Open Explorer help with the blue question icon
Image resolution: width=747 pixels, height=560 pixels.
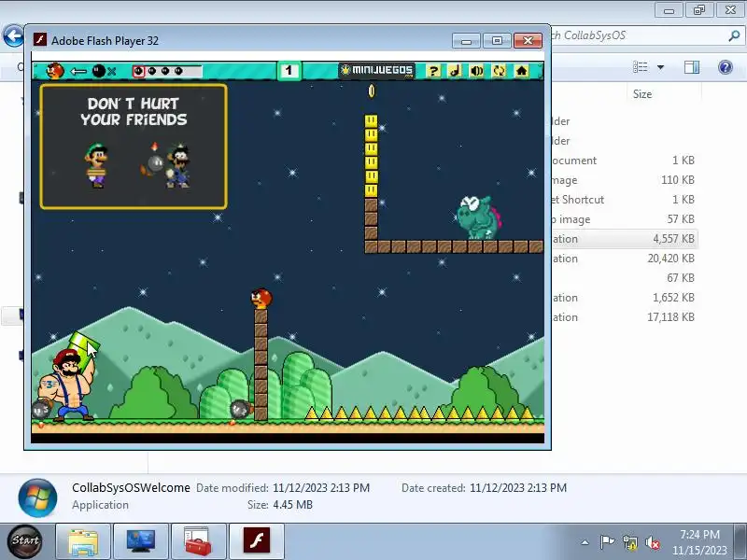pos(726,67)
